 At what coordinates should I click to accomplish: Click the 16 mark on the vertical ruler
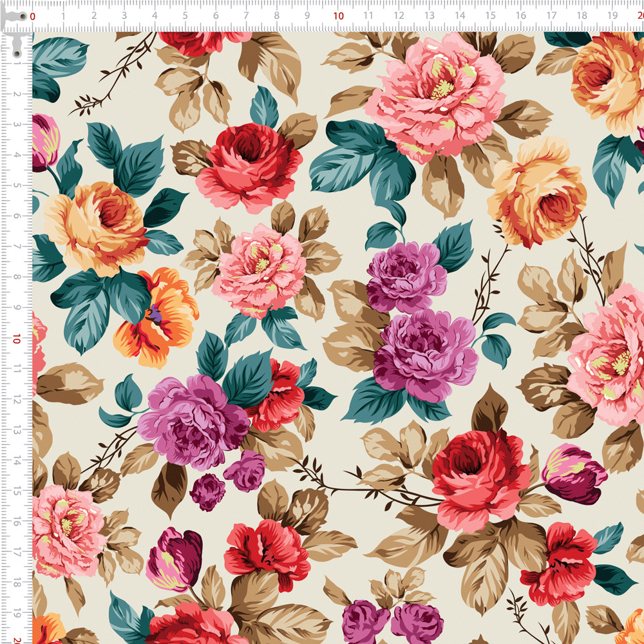[x=17, y=522]
